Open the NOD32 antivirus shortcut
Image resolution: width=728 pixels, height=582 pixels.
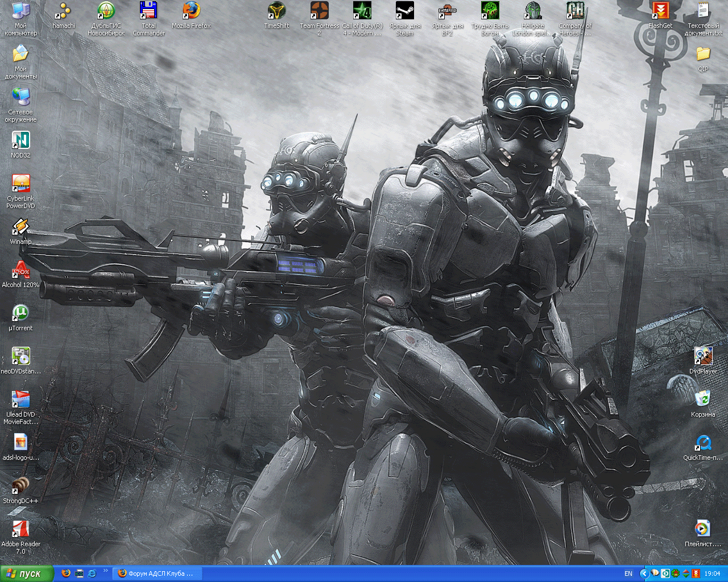click(20, 141)
